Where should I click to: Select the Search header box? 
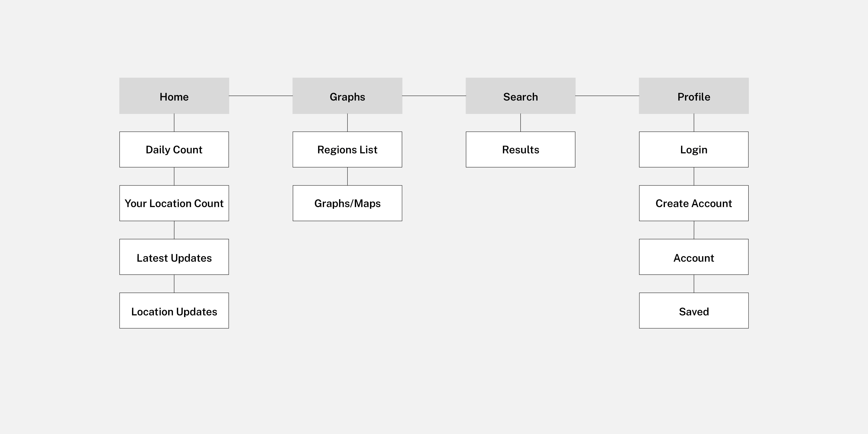coord(521,96)
